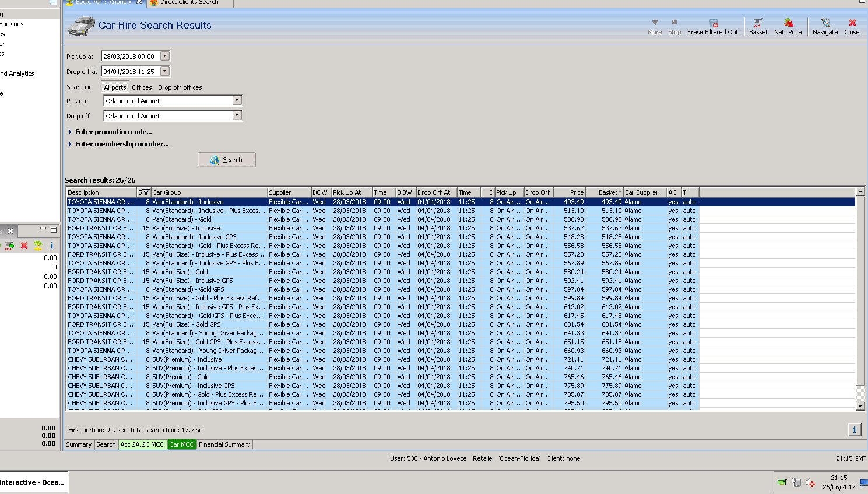868x494 pixels.
Task: Open the Drop off at date dropdown
Action: click(165, 71)
